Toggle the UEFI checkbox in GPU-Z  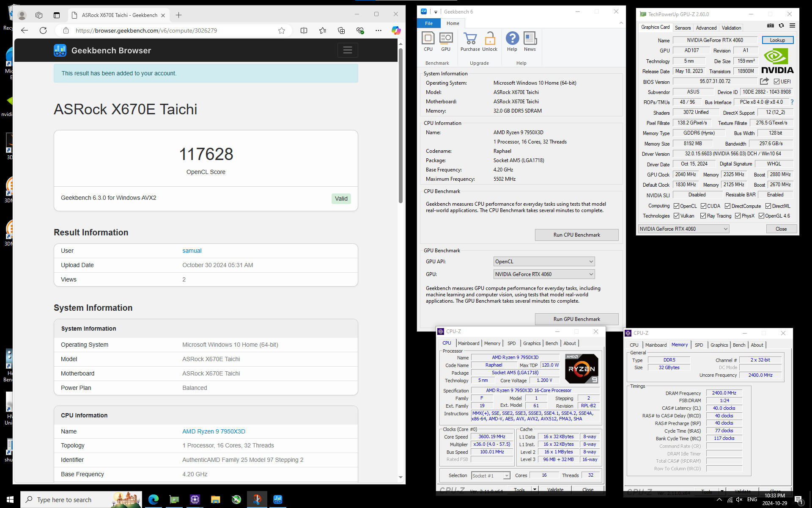[x=776, y=82]
